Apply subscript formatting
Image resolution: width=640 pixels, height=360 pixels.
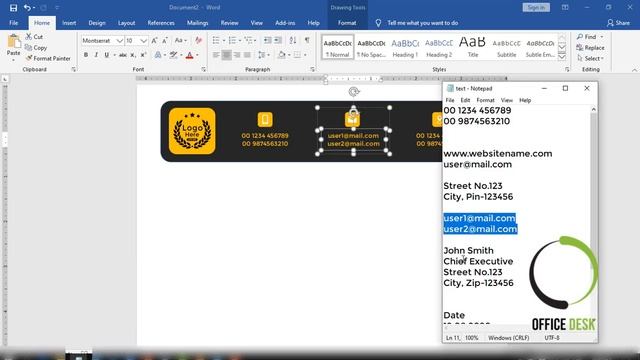coord(133,55)
